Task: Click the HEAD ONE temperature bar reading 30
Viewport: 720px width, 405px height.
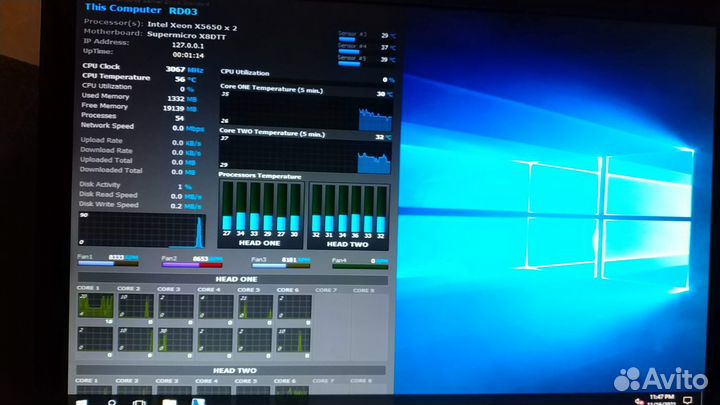Action: 295,207
